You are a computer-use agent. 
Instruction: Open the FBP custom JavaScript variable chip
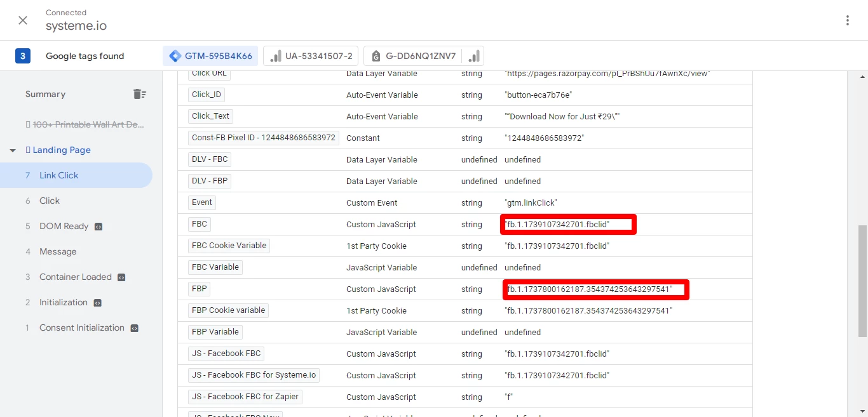point(200,289)
